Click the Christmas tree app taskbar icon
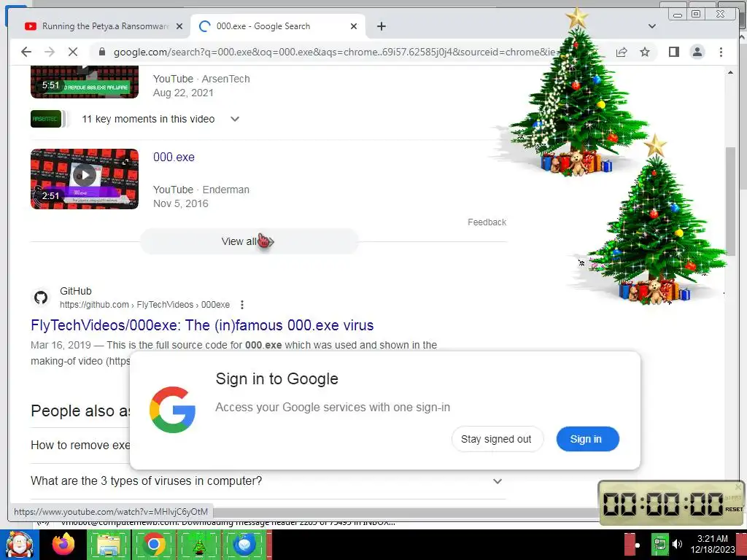The width and height of the screenshot is (747, 560). [x=198, y=545]
